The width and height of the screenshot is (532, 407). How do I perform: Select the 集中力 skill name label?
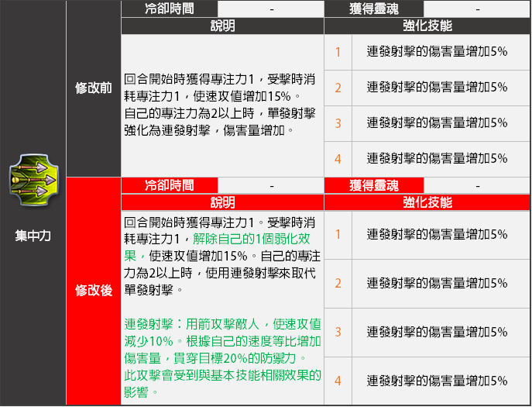pos(33,235)
